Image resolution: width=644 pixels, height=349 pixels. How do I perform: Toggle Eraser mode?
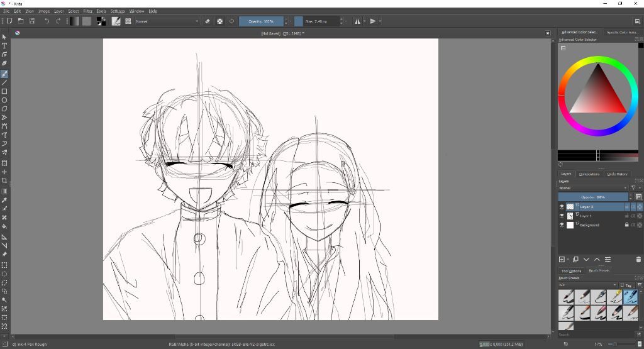[x=208, y=21]
